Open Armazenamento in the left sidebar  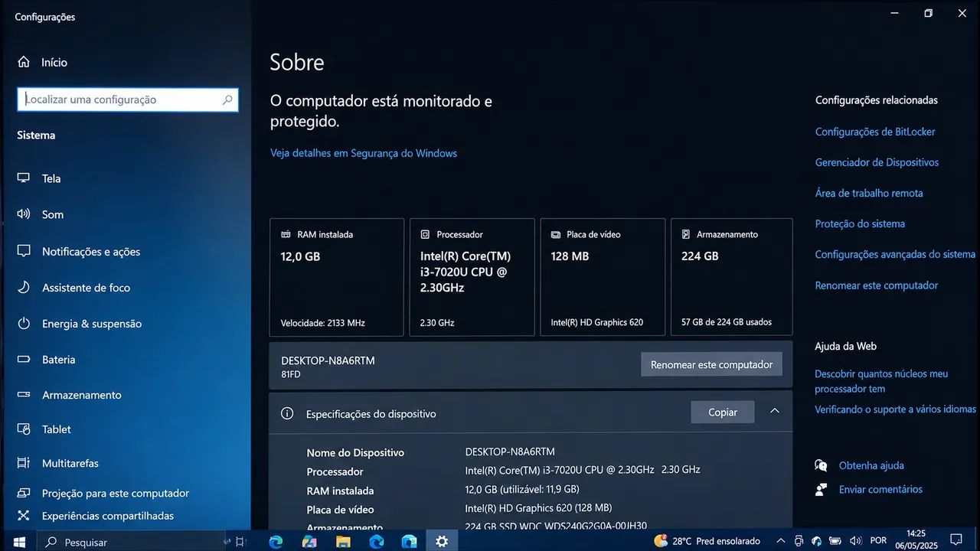[69, 395]
